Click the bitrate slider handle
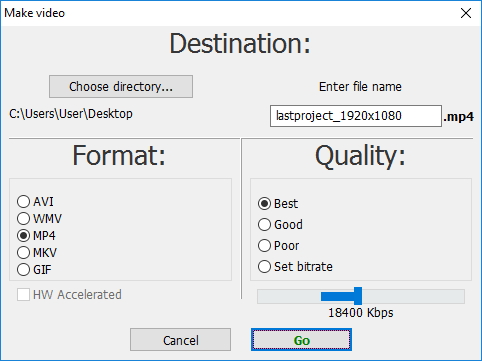 [358, 296]
